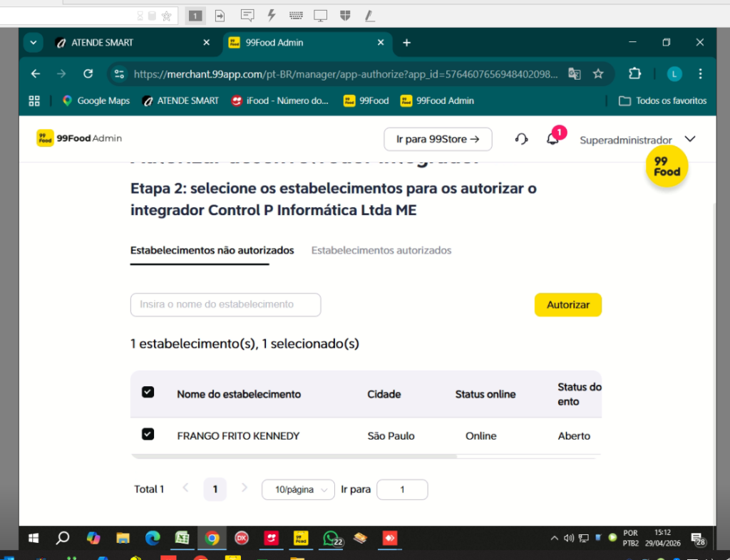Switch to Estabelecimentos autorizados tab
This screenshot has width=730, height=560.
click(381, 250)
